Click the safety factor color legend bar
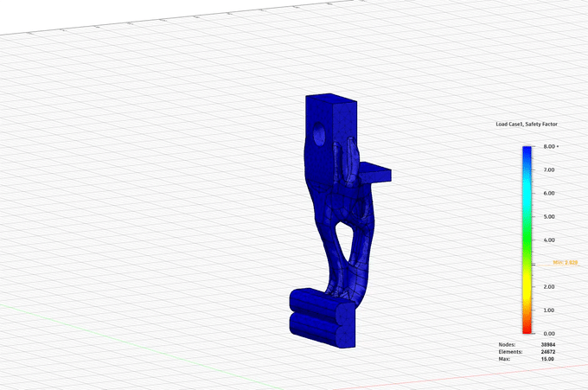This screenshot has width=588, height=390. 527,240
